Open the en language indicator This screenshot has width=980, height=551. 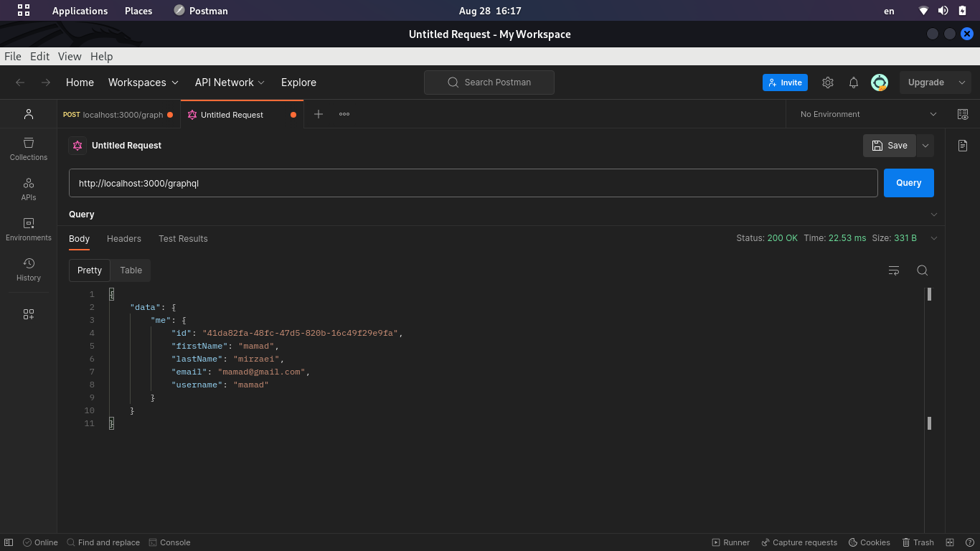pyautogui.click(x=889, y=11)
